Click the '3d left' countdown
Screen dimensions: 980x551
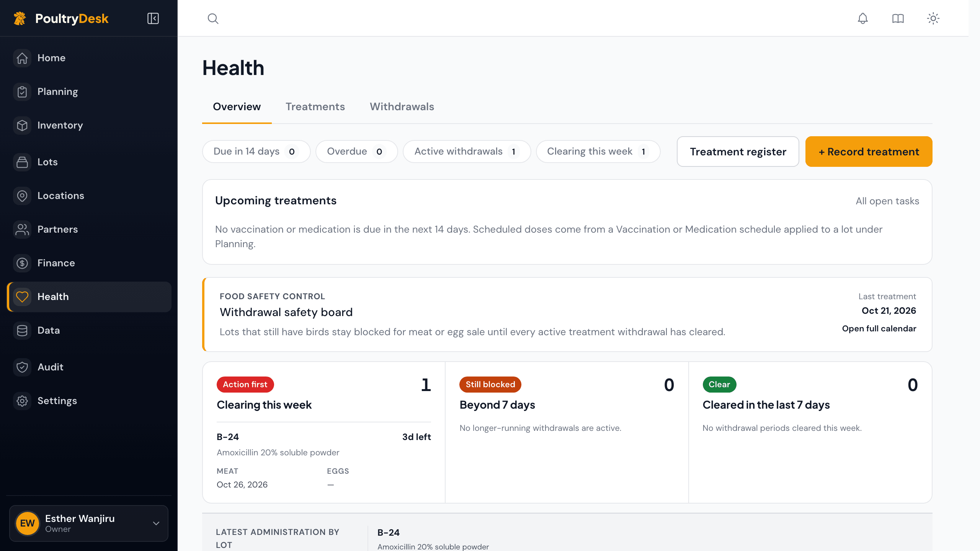pyautogui.click(x=416, y=437)
